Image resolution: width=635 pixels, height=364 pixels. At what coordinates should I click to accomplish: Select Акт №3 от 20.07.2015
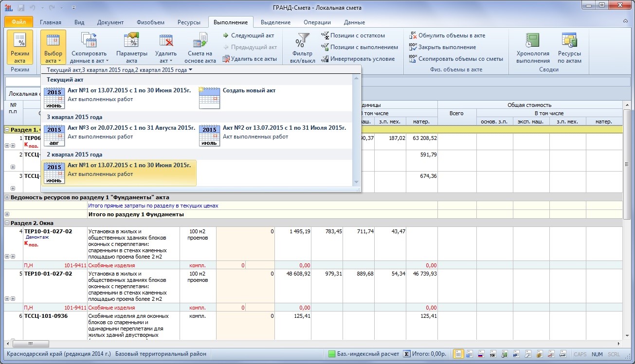119,136
